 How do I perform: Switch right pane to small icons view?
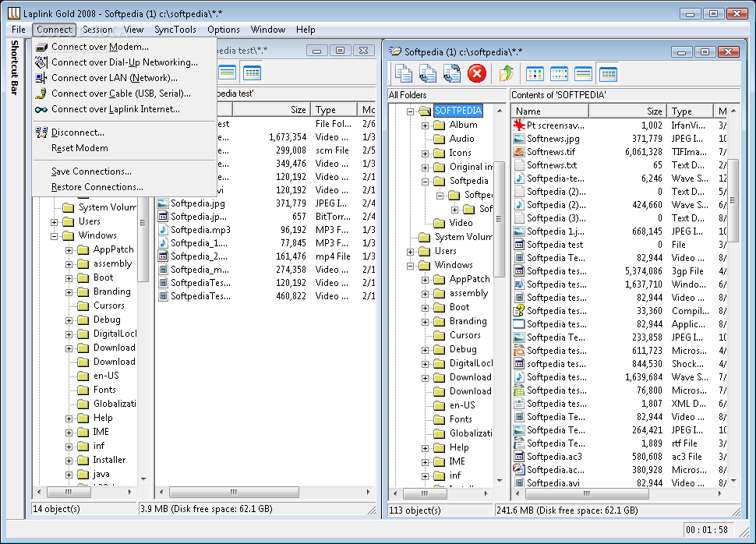[559, 74]
